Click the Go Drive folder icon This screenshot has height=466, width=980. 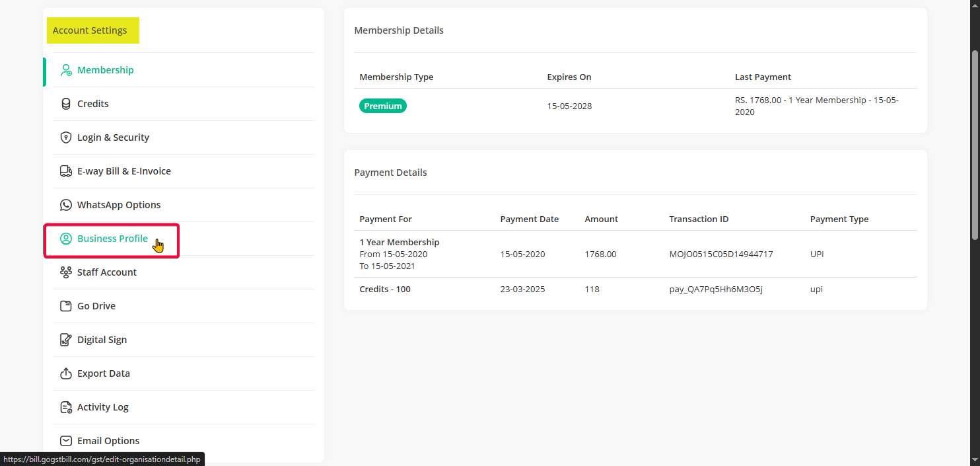click(66, 306)
